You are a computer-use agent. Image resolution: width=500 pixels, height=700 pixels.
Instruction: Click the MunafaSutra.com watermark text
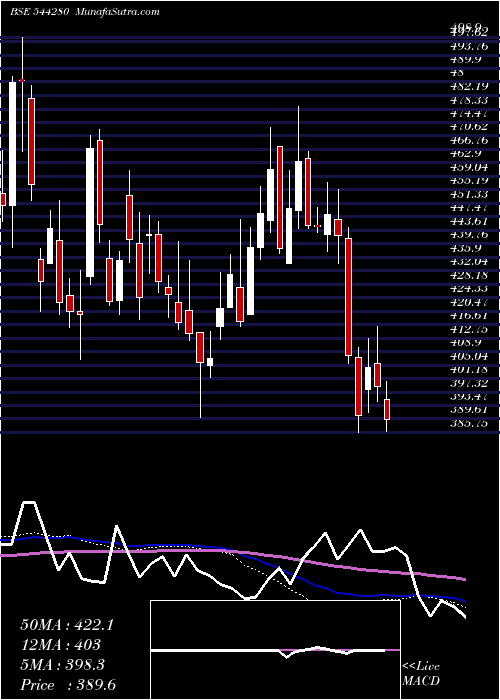[118, 12]
